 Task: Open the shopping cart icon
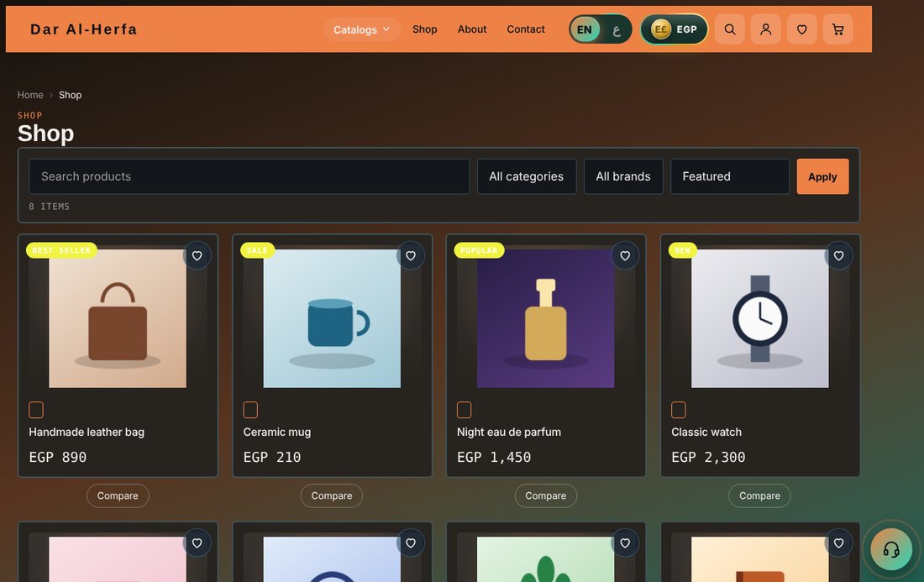[x=837, y=29]
